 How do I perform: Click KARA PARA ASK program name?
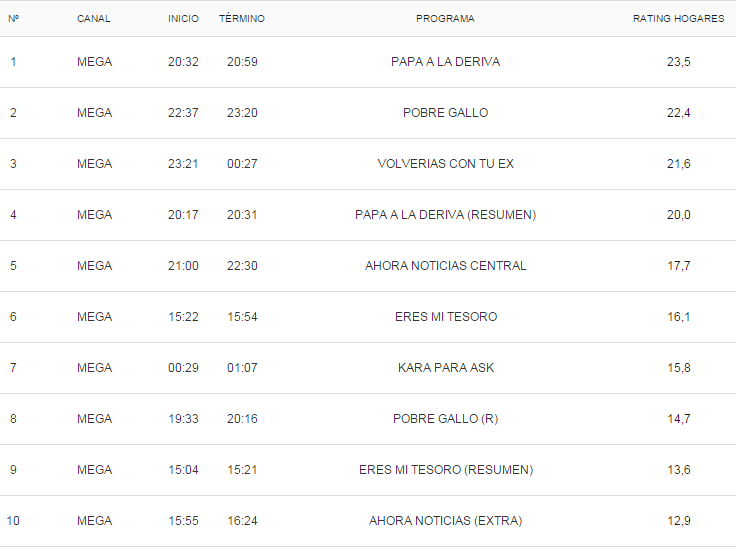pos(445,368)
